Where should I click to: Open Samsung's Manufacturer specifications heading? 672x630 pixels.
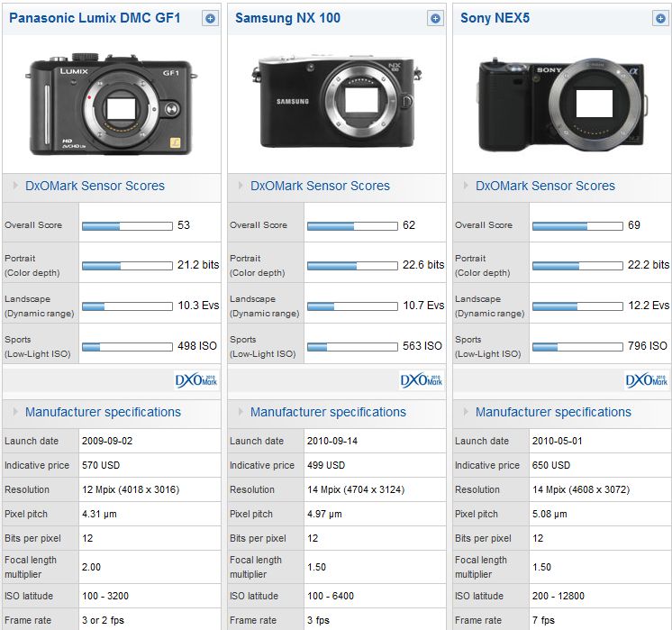(x=328, y=412)
